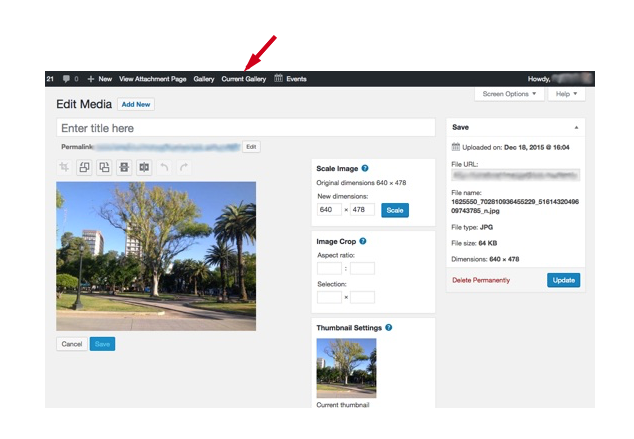The height and width of the screenshot is (439, 634).
Task: Click Delete Permanently link
Action: [x=481, y=280]
